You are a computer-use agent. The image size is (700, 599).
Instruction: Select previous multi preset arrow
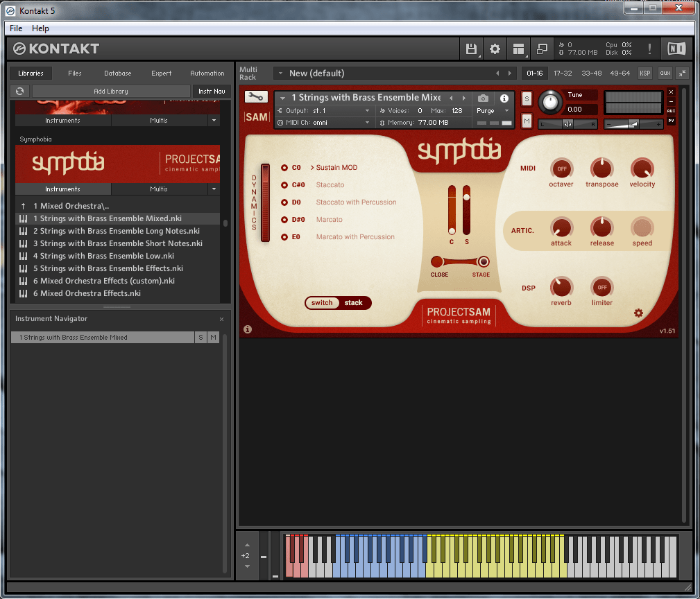497,73
